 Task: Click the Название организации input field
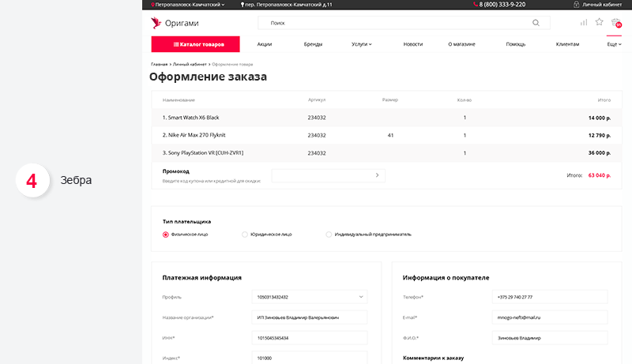tap(310, 317)
